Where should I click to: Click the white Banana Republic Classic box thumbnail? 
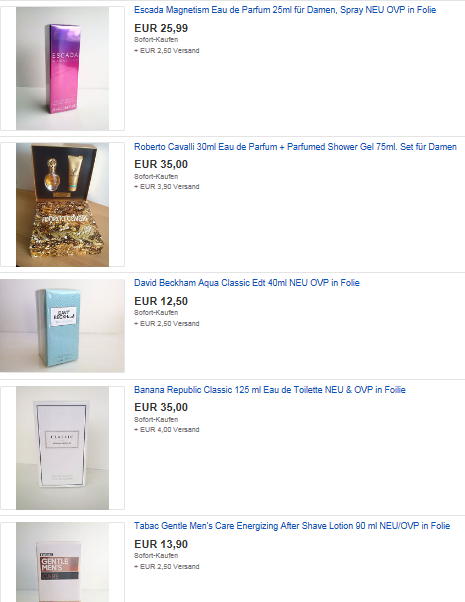(x=63, y=448)
